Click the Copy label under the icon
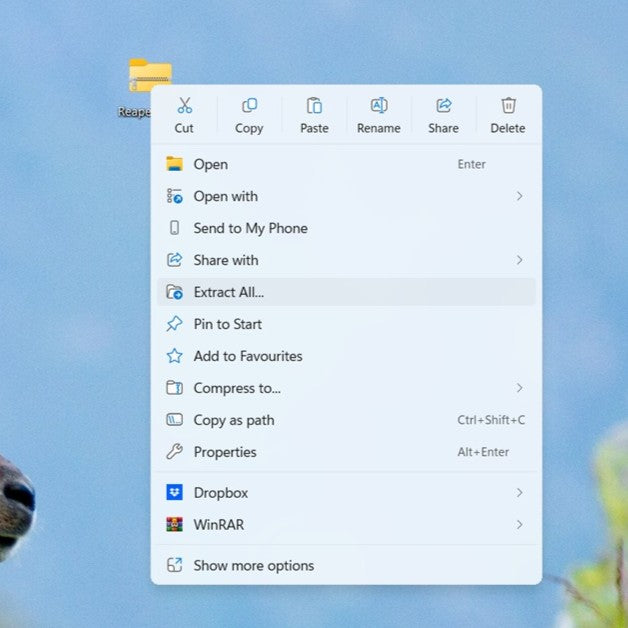628x628 pixels. [249, 129]
